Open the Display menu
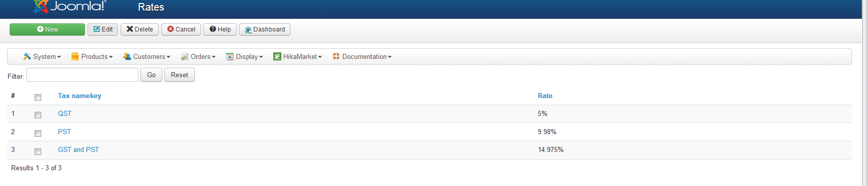Image resolution: width=868 pixels, height=186 pixels. (244, 56)
